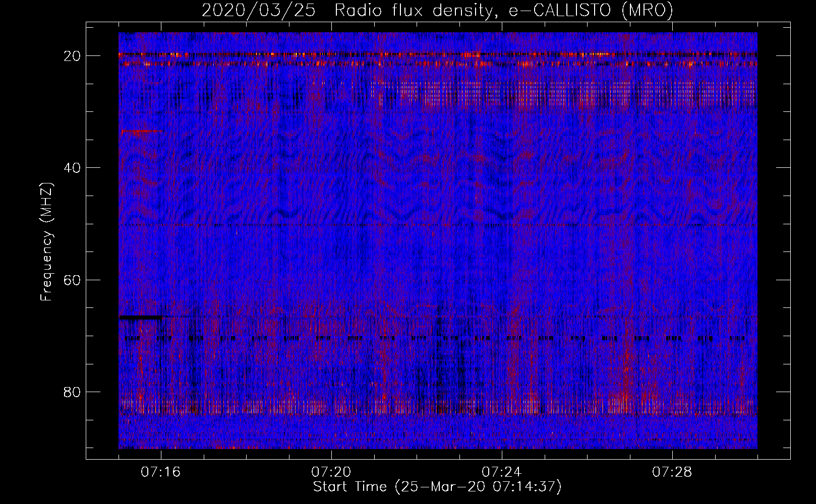Click the '60' frequency tick label
Screen dimensions: 816x504
click(73, 280)
